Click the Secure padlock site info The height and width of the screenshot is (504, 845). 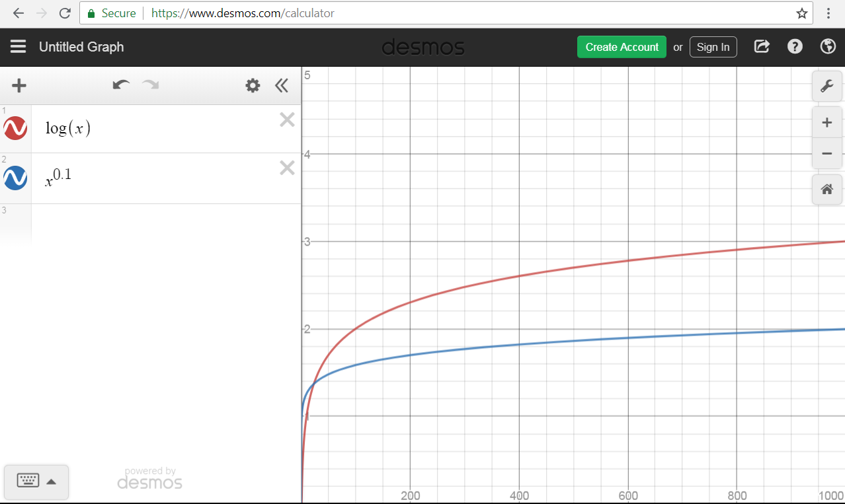coord(112,13)
